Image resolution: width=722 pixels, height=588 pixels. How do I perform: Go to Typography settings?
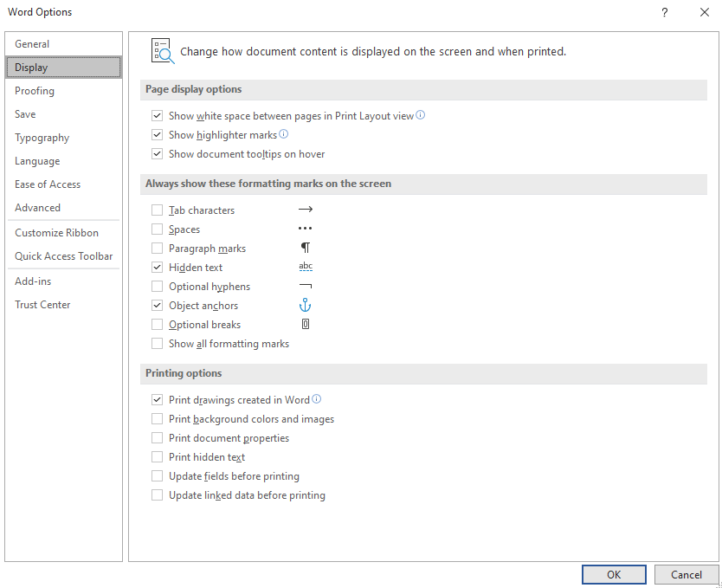click(x=63, y=138)
